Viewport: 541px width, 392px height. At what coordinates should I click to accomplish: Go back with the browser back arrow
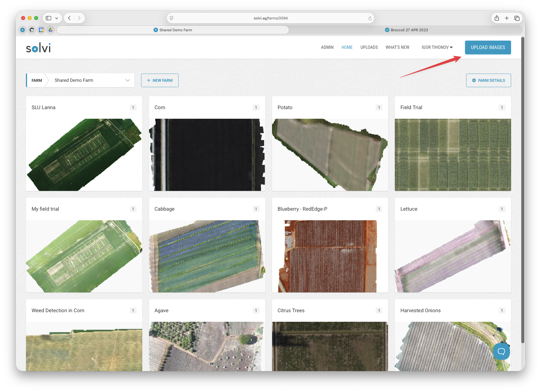click(x=69, y=18)
